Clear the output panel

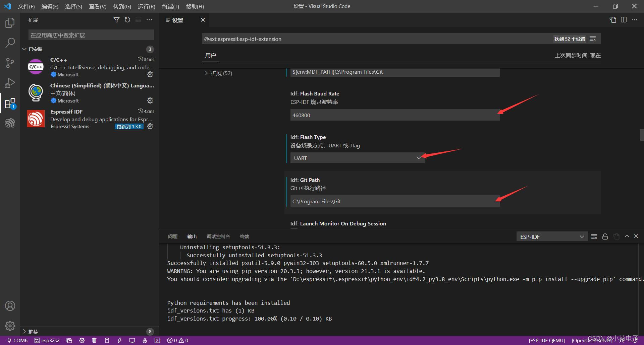[x=594, y=236]
